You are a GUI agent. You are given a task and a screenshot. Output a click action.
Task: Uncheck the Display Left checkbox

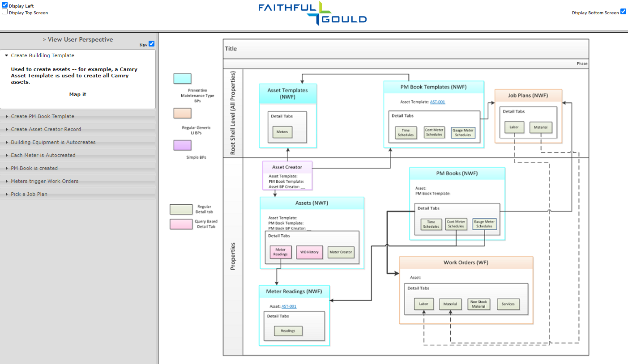point(5,5)
